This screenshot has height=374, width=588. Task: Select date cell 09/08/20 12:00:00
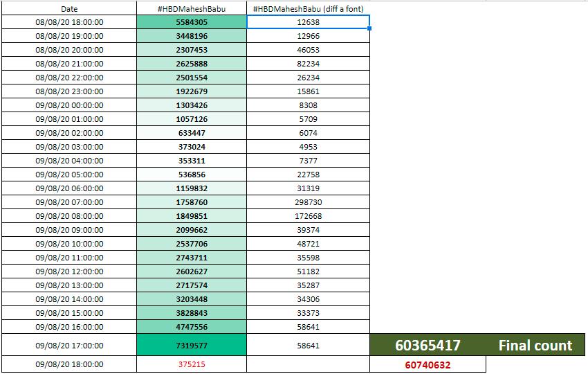tap(69, 271)
